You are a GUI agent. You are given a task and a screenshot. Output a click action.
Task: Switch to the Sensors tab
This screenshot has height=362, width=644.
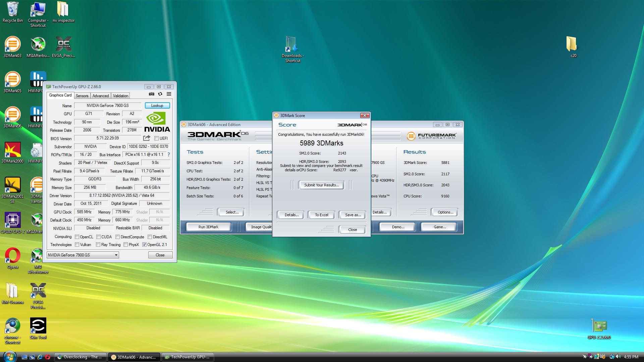[82, 96]
